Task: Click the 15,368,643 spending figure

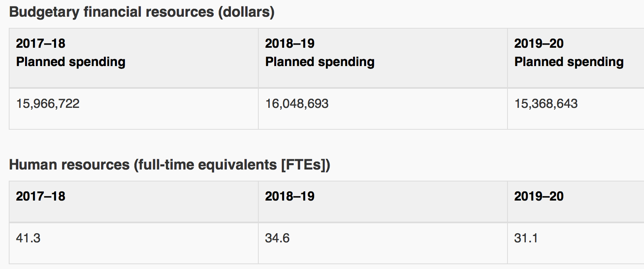Action: click(x=546, y=104)
